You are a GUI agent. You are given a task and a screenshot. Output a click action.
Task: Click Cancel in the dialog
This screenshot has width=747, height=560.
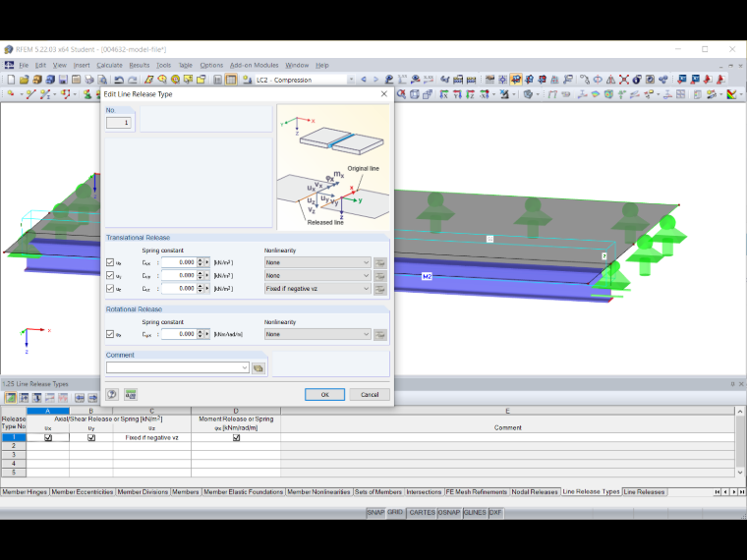click(x=370, y=394)
